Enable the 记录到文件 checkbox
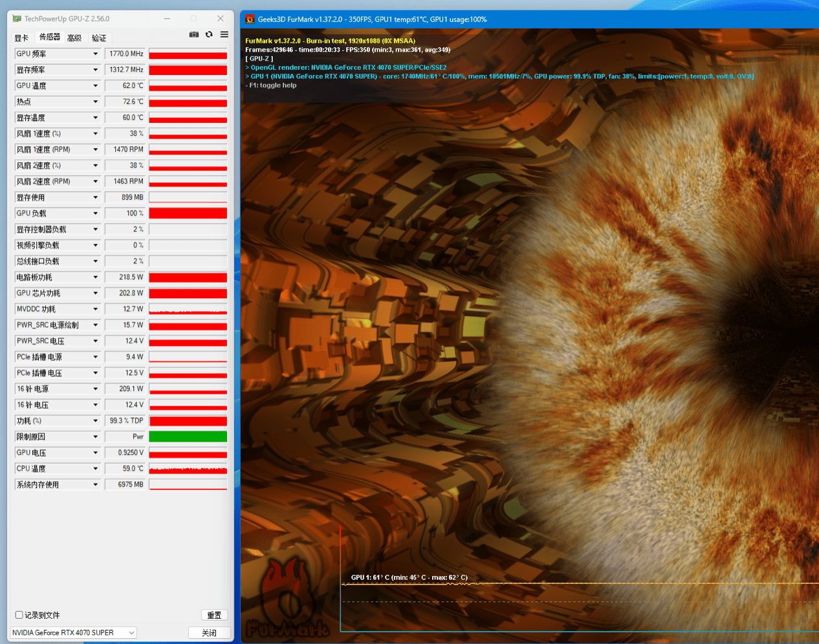This screenshot has height=644, width=819. pyautogui.click(x=19, y=615)
